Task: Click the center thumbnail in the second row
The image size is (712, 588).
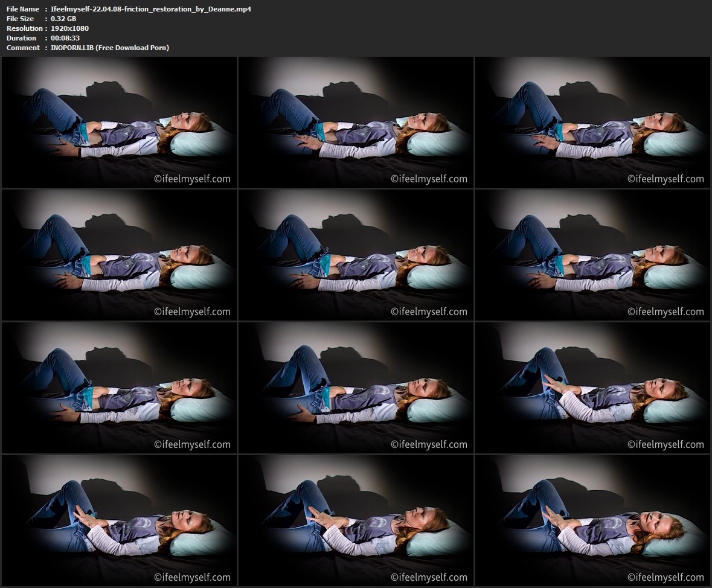Action: tap(356, 255)
